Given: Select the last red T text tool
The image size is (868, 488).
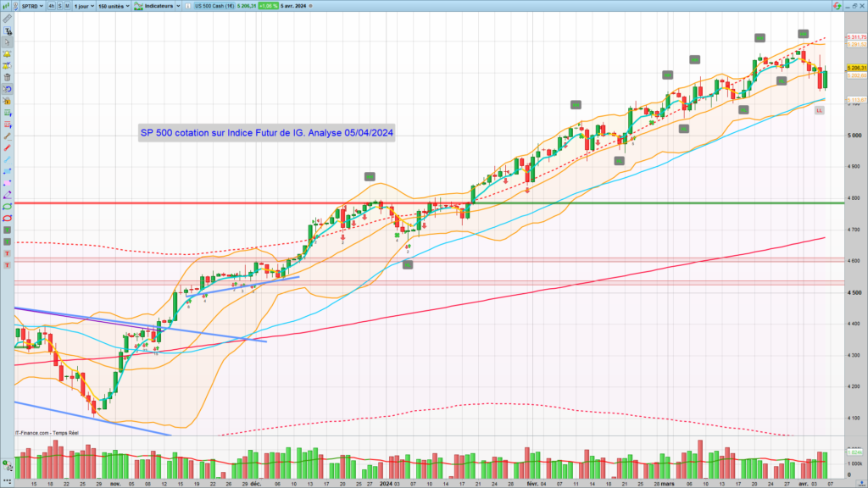Looking at the screenshot, I should 7,265.
